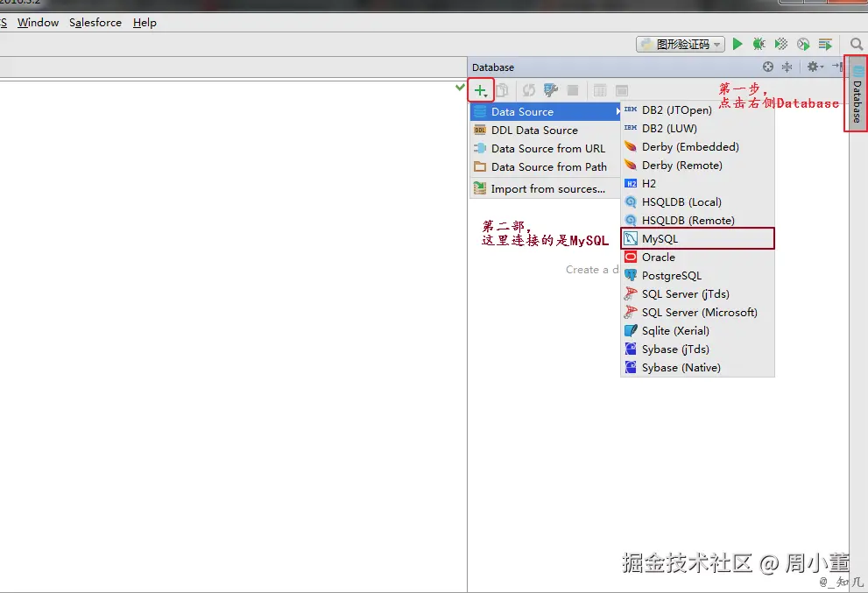The width and height of the screenshot is (868, 593).
Task: Choose SQL Server (Microsoft) data source
Action: click(697, 313)
